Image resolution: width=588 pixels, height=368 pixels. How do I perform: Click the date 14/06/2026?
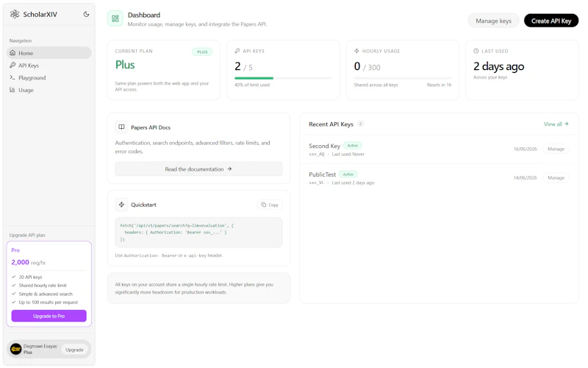[525, 177]
